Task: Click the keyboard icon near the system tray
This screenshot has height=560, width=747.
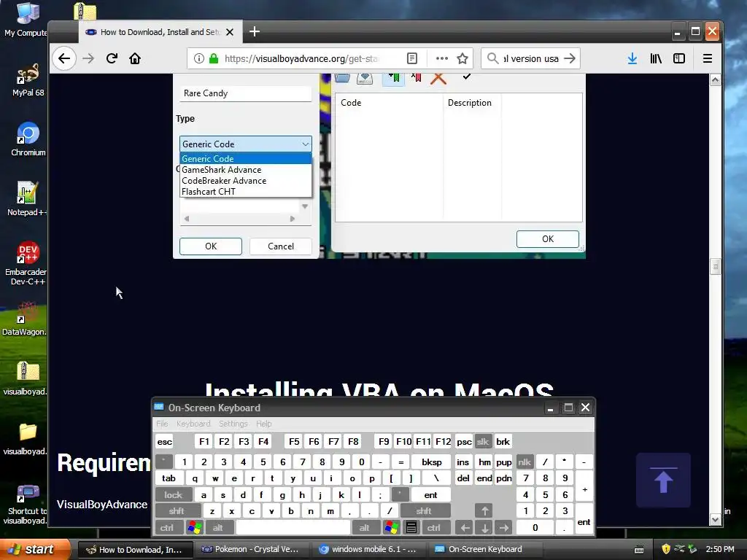Action: pyautogui.click(x=639, y=550)
